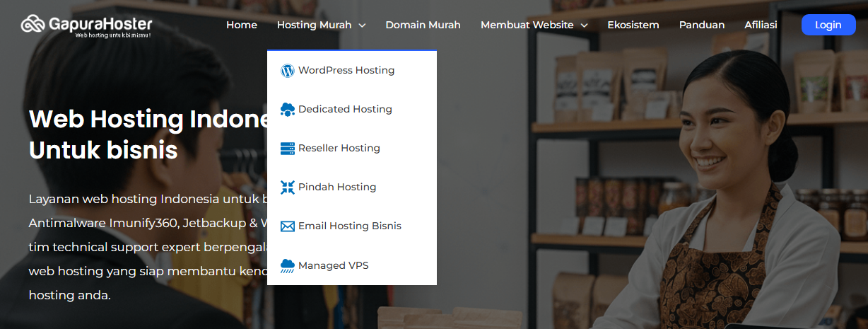Click the Reseller Hosting server icon
Viewport: 868px width, 329px height.
287,149
